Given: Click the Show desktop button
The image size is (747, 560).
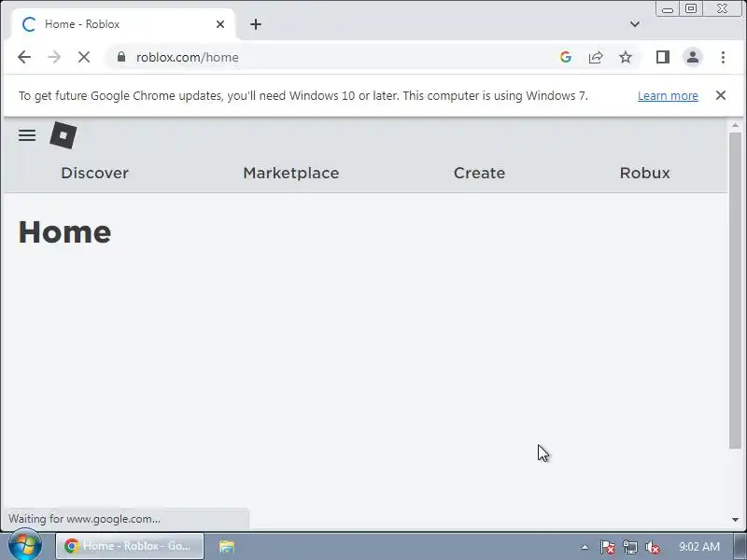Looking at the screenshot, I should [x=741, y=546].
